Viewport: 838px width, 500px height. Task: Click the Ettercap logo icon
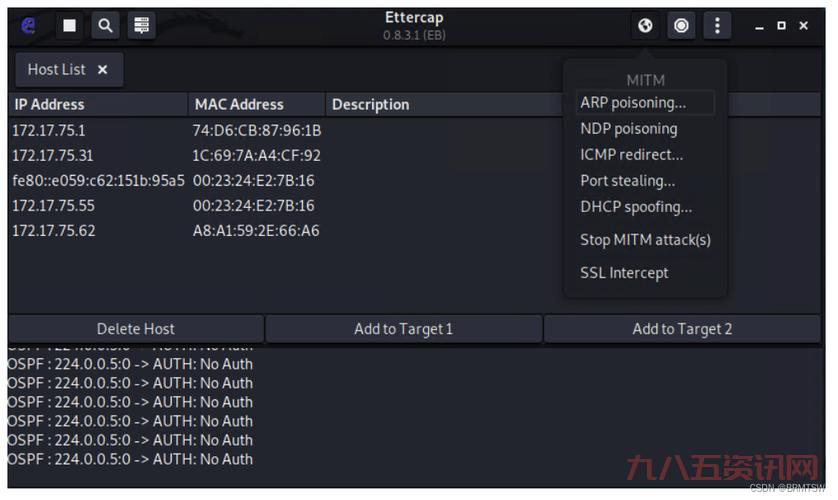(28, 25)
